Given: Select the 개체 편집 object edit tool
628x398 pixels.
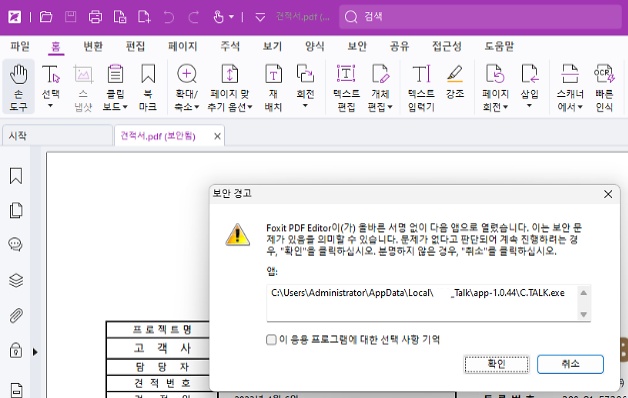Looking at the screenshot, I should [x=380, y=87].
